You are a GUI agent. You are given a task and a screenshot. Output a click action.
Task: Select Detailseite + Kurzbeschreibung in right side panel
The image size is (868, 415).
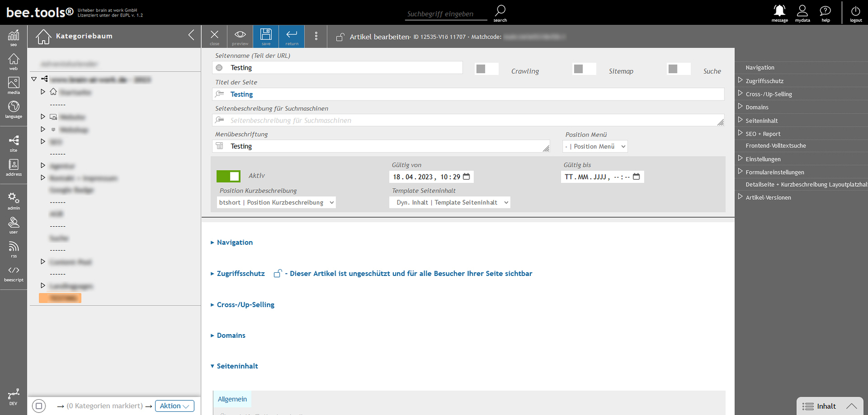pyautogui.click(x=806, y=185)
